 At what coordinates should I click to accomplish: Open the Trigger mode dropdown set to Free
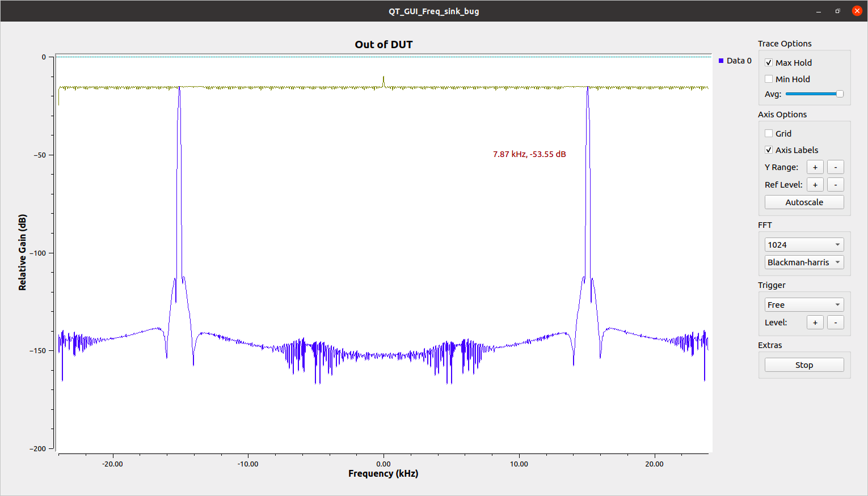click(x=804, y=304)
